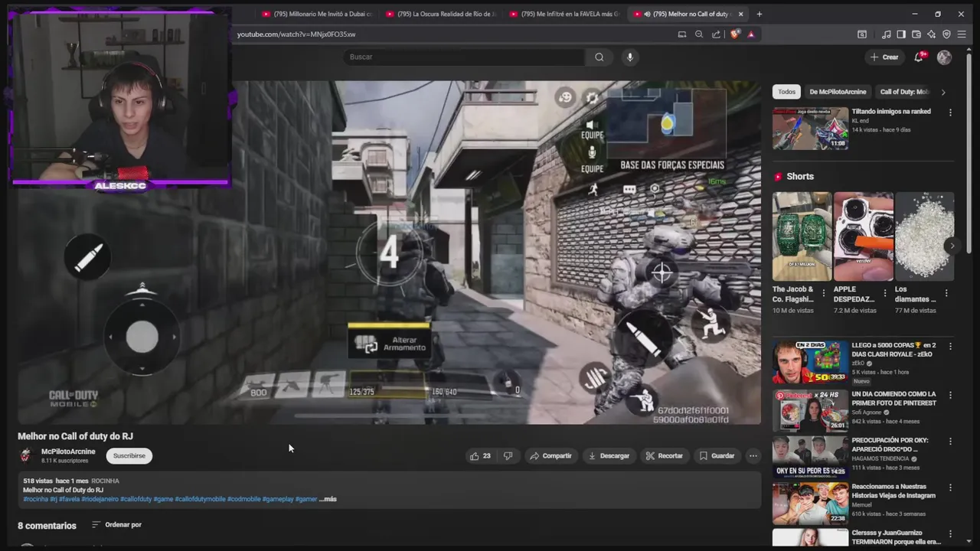
Task: Activate voice search microphone
Action: (x=630, y=57)
